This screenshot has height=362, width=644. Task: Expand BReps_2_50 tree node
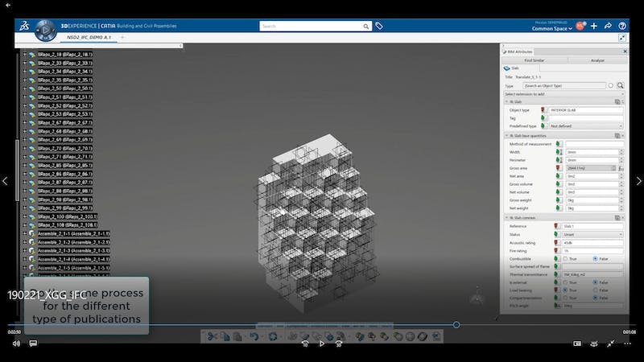[23, 88]
